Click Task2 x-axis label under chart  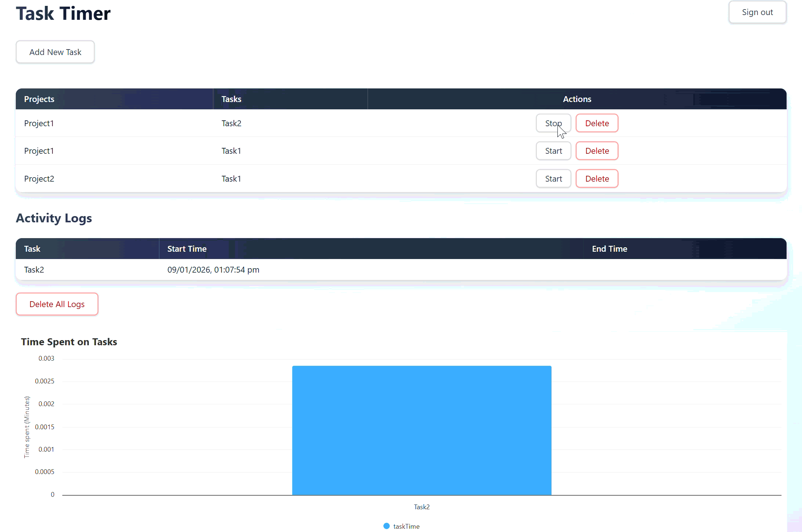(x=422, y=507)
